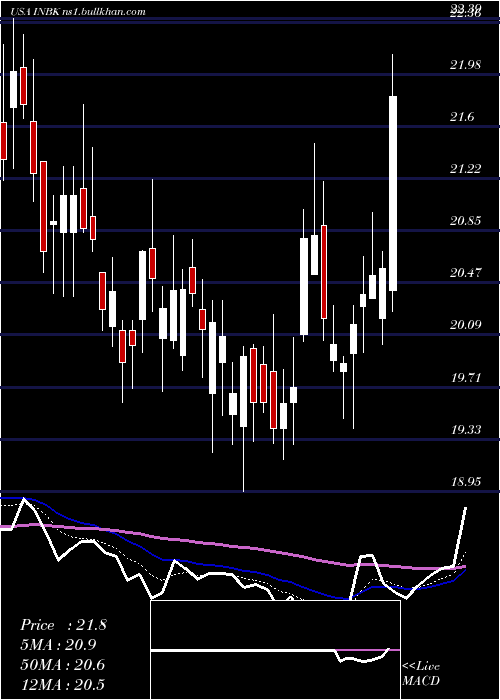Click the '<<Live MACD' label

tap(421, 674)
